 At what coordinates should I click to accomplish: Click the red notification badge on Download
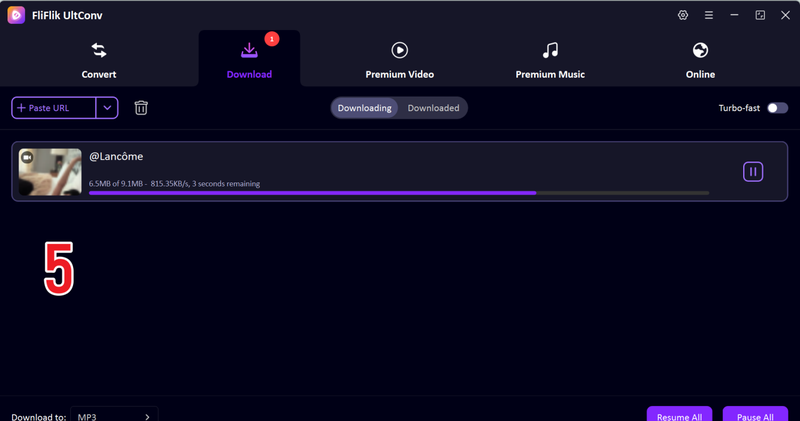coord(272,39)
